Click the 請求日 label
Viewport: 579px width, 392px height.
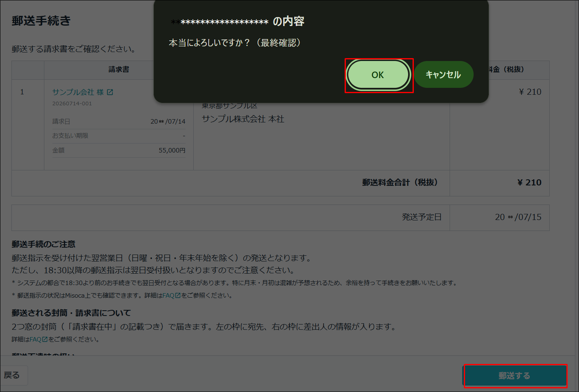tap(61, 122)
